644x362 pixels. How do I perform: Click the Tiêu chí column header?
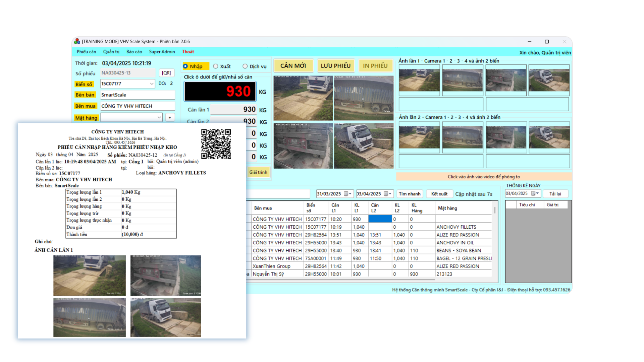coord(527,205)
